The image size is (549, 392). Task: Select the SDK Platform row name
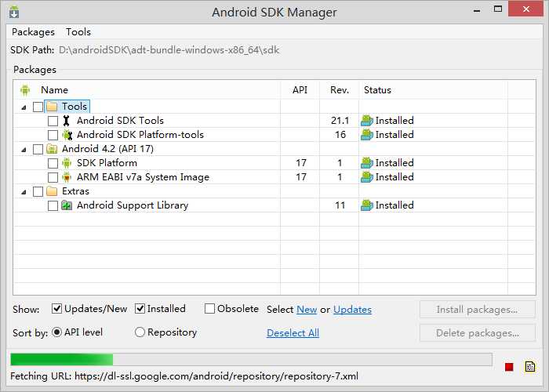(107, 163)
